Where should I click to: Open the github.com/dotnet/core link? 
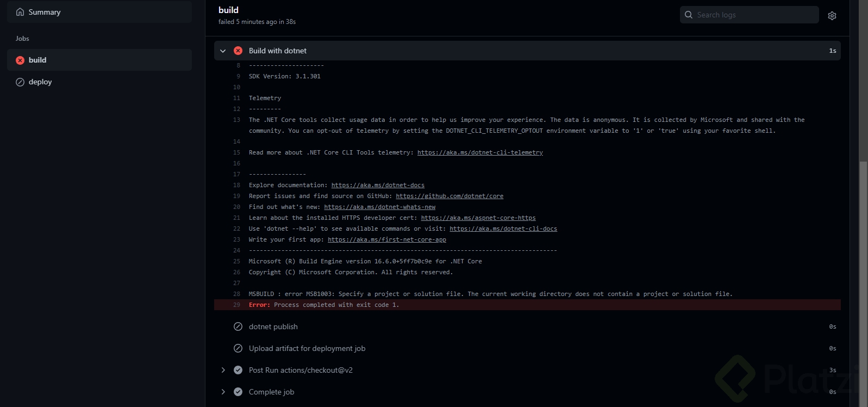[449, 196]
